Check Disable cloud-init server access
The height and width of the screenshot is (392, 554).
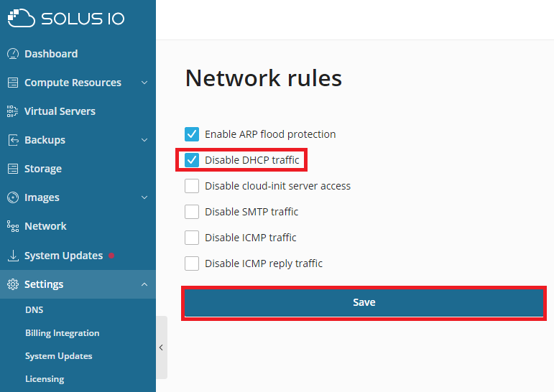click(192, 186)
